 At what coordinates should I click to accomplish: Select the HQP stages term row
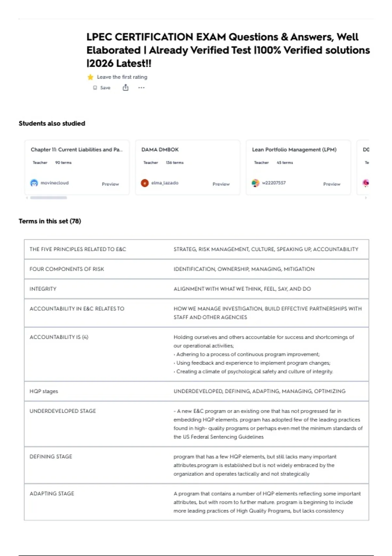click(196, 391)
